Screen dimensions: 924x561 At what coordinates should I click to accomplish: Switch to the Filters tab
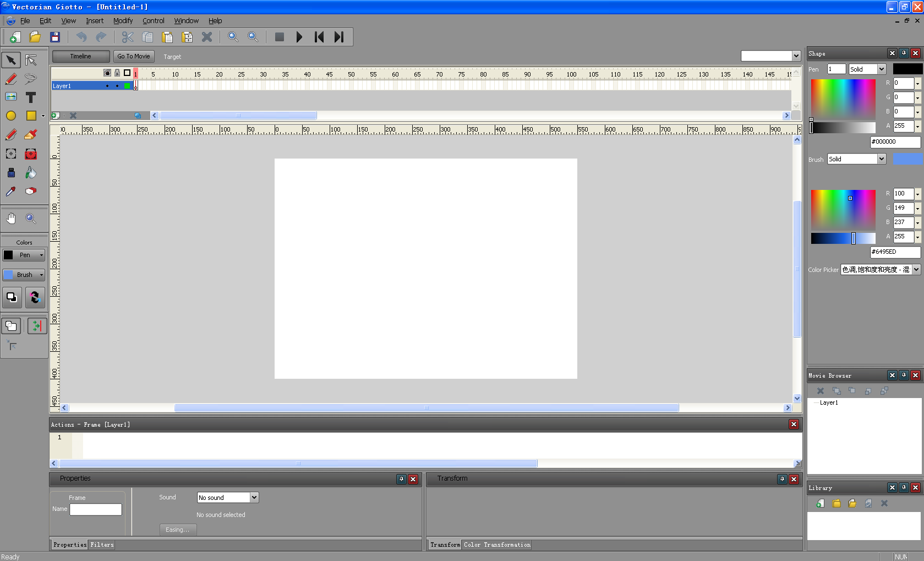[102, 544]
